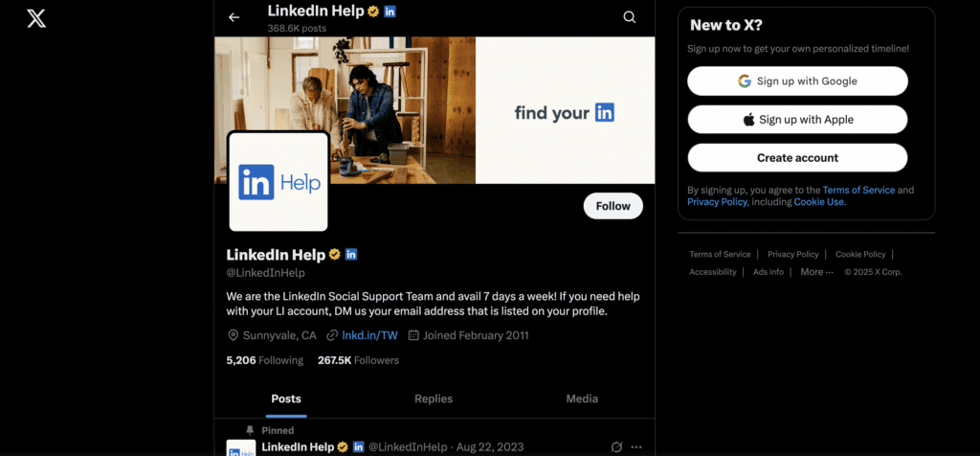Switch to the Replies tab

pos(434,399)
